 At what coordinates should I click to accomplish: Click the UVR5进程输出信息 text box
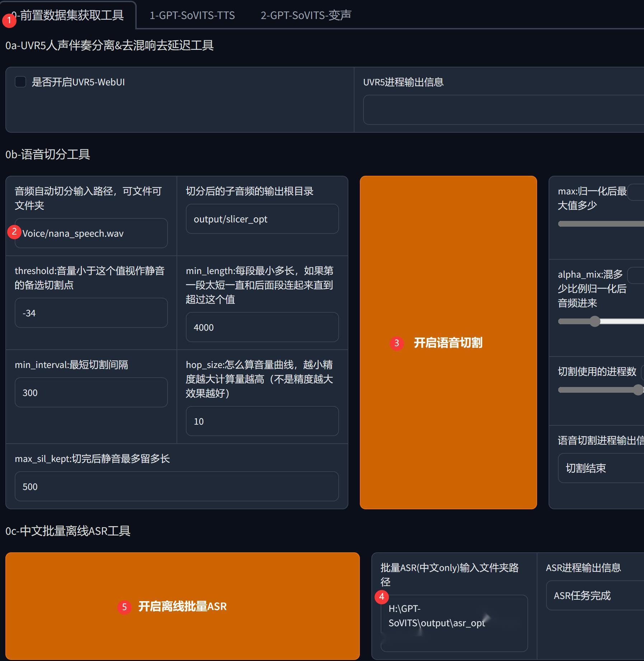point(503,110)
